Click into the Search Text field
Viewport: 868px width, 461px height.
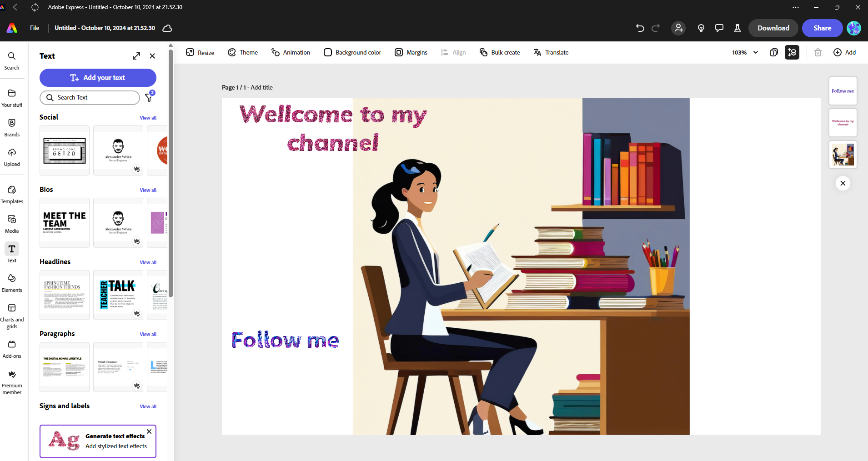90,97
